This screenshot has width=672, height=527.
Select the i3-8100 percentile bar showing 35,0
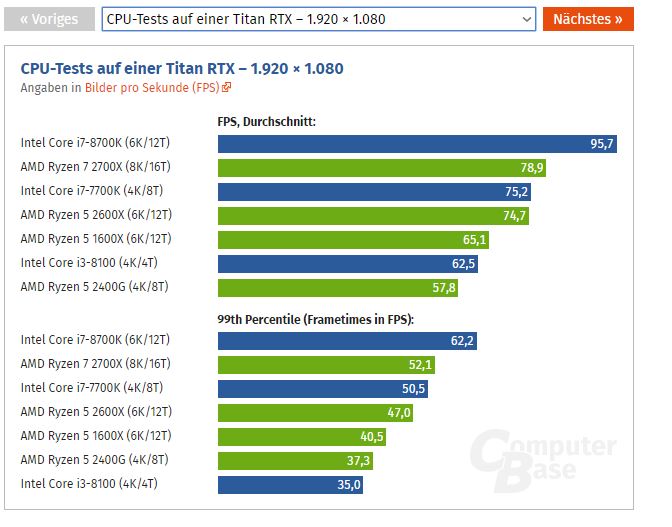click(290, 485)
